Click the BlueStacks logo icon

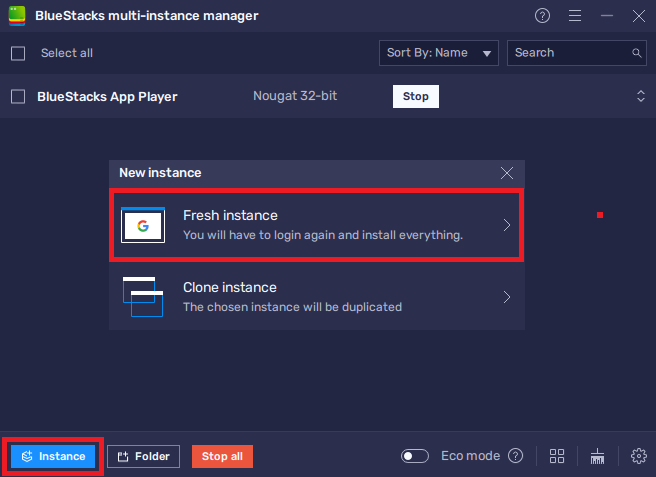click(17, 16)
